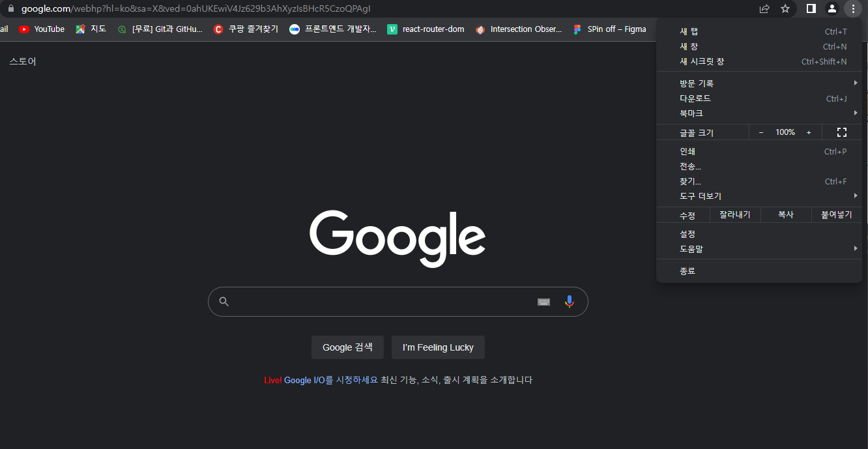Image resolution: width=868 pixels, height=449 pixels.
Task: Decrease zoom with minus button
Action: pos(760,132)
